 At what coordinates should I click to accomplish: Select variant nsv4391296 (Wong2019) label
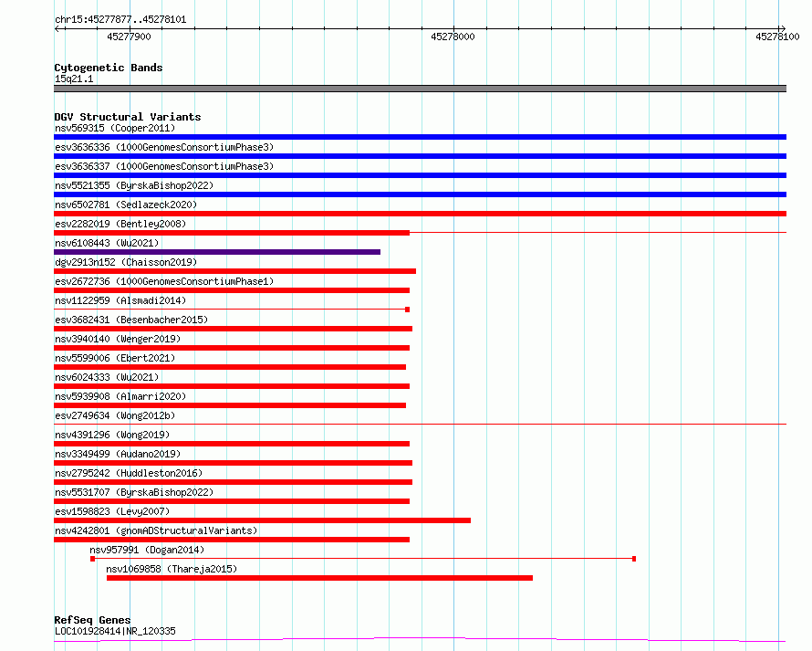[x=112, y=435]
